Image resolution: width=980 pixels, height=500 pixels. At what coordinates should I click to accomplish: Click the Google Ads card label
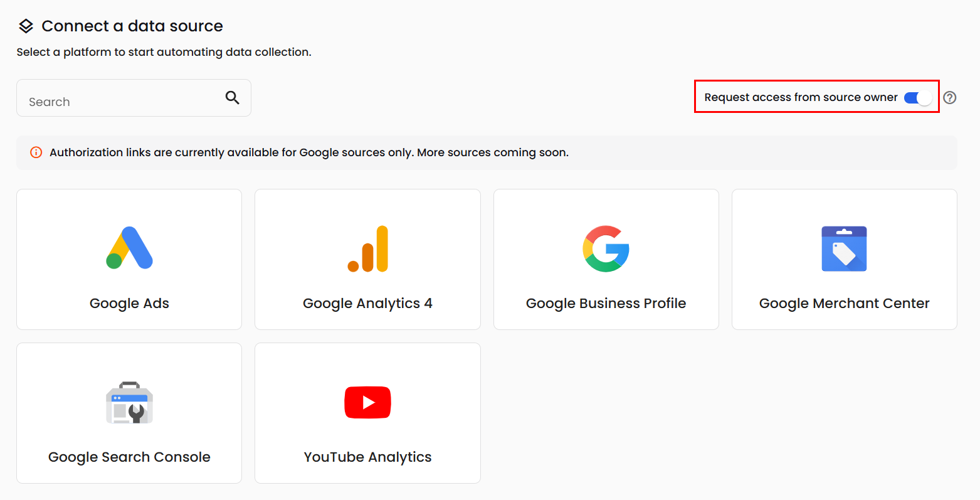click(x=129, y=304)
